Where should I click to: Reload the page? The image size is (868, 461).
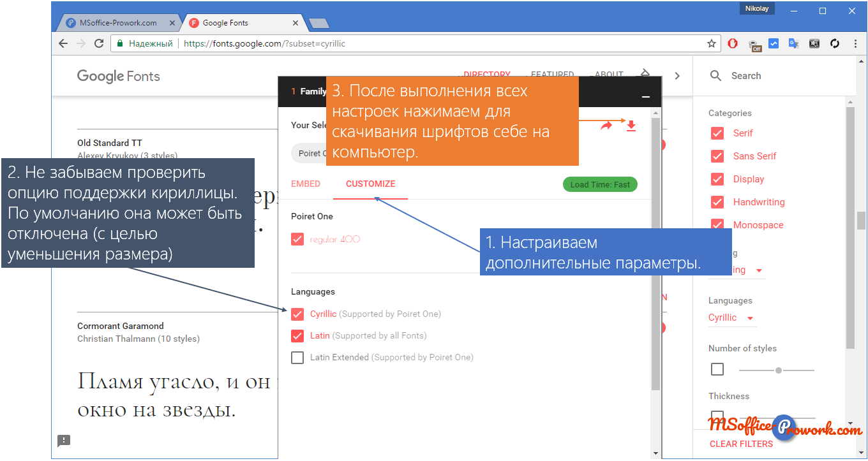click(99, 43)
